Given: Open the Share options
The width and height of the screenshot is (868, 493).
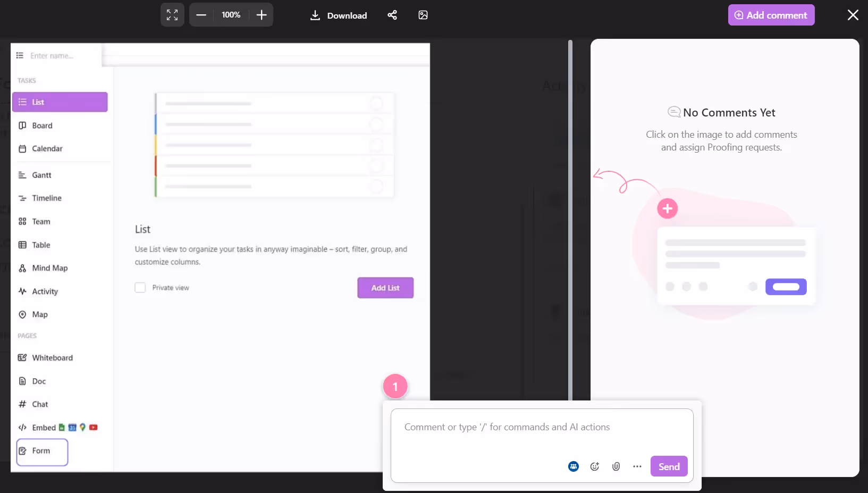Looking at the screenshot, I should pos(392,15).
